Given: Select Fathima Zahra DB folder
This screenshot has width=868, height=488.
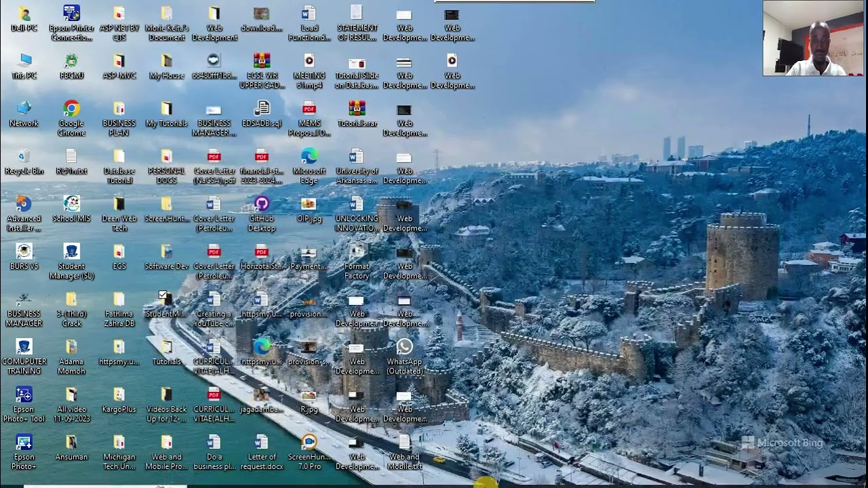Looking at the screenshot, I should (x=119, y=309).
